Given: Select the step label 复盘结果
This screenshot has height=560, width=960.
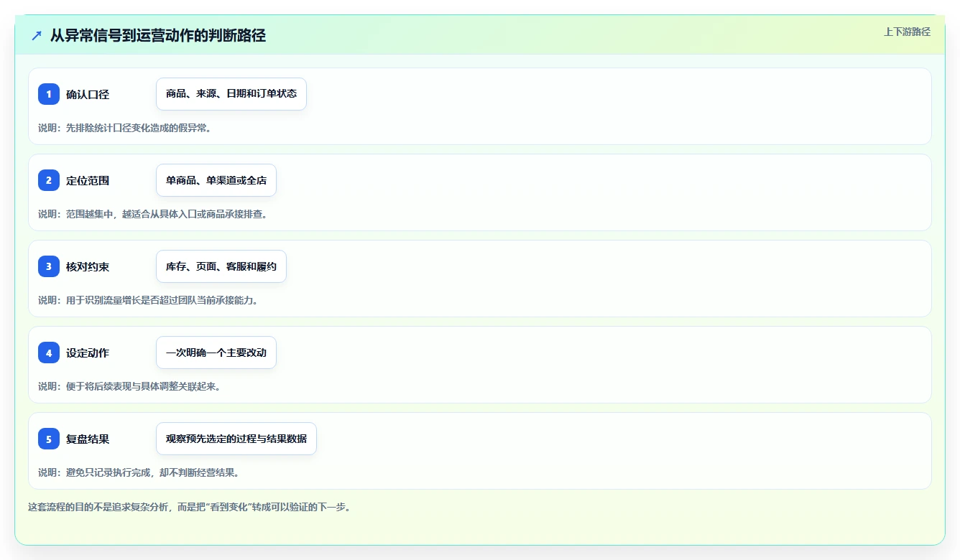Looking at the screenshot, I should (88, 439).
